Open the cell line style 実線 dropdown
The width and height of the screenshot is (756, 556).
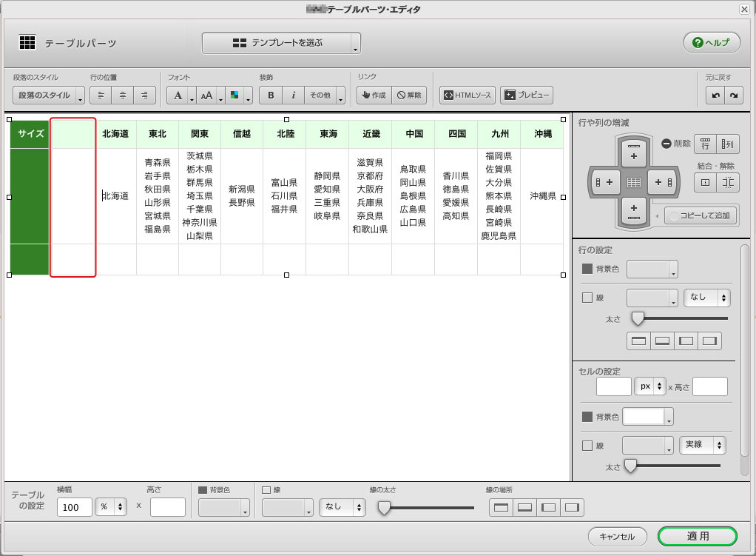tap(703, 445)
